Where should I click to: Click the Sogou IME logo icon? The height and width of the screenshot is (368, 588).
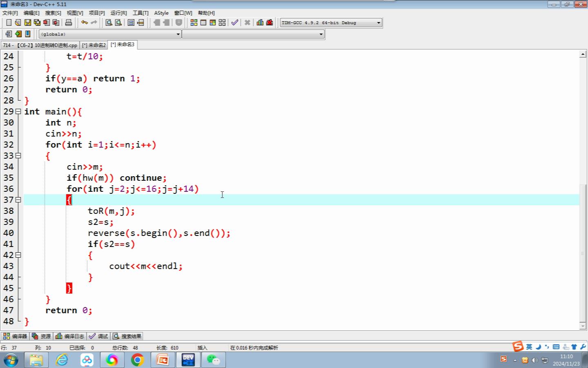coord(518,346)
